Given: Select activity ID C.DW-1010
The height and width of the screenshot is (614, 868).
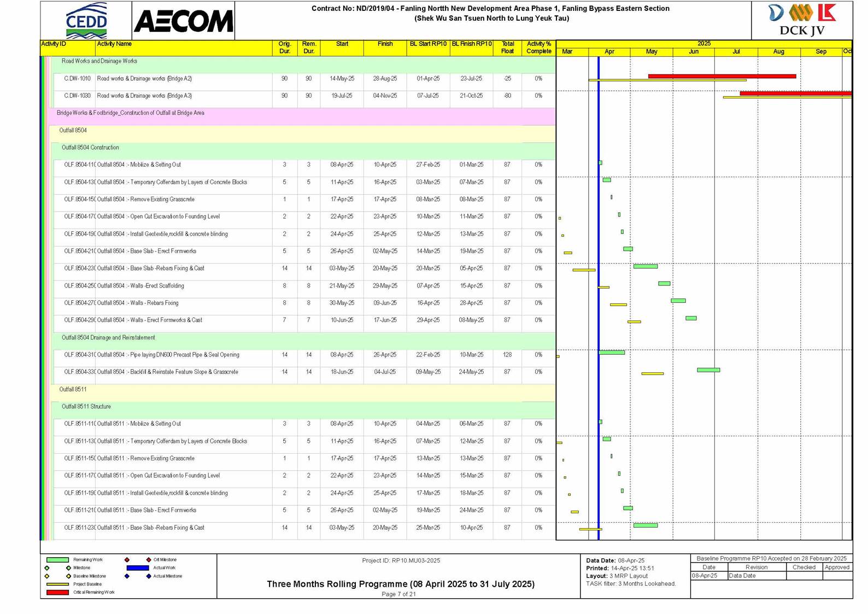Looking at the screenshot, I should tap(78, 79).
